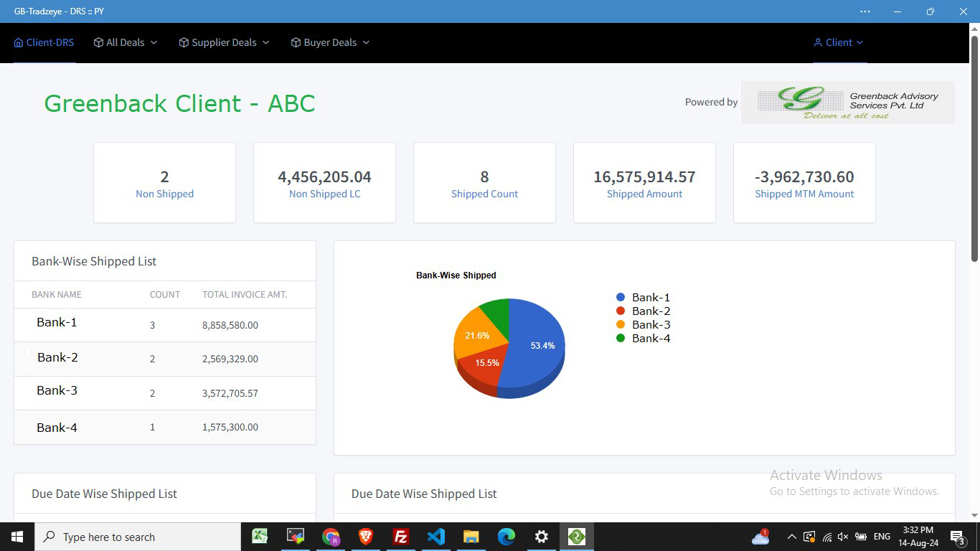Click the blue Bank-1 legend swatch
Screen dimensions: 980x551
[621, 297]
